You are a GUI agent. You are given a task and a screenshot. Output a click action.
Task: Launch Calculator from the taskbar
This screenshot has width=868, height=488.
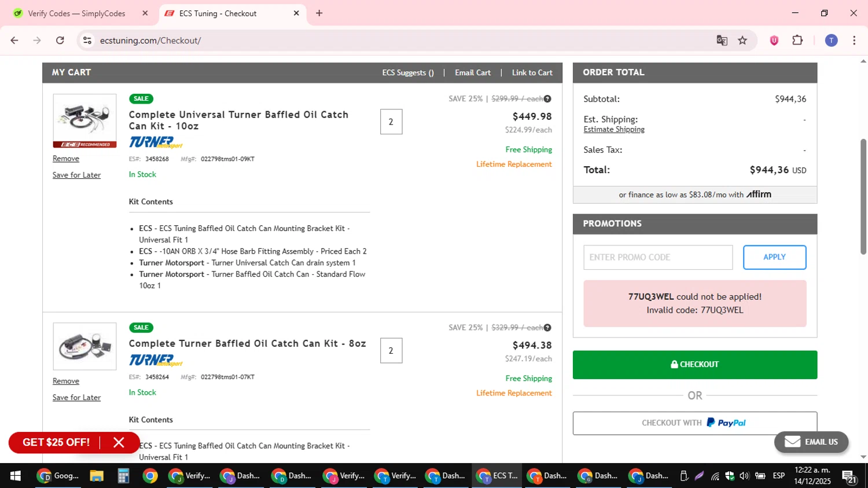click(123, 476)
